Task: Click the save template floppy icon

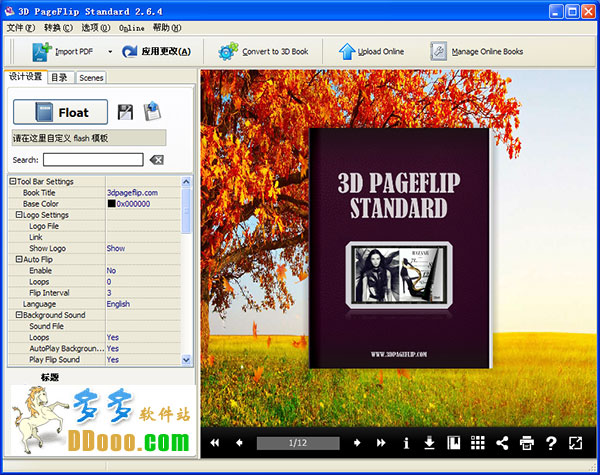Action: tap(125, 112)
